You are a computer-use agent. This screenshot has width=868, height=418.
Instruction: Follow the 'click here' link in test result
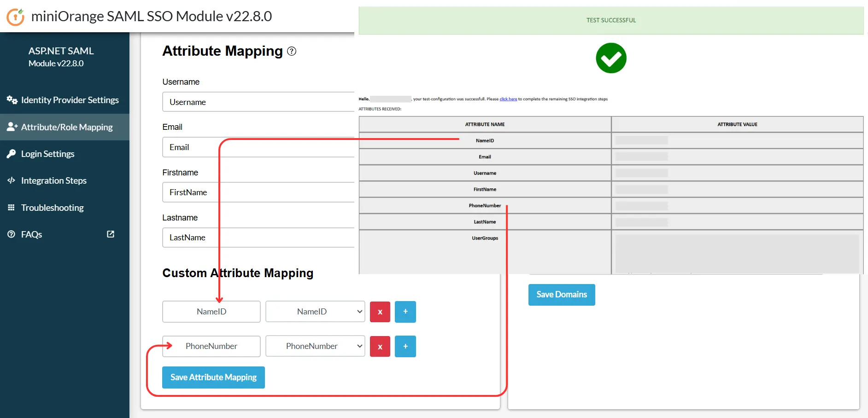[x=508, y=99]
